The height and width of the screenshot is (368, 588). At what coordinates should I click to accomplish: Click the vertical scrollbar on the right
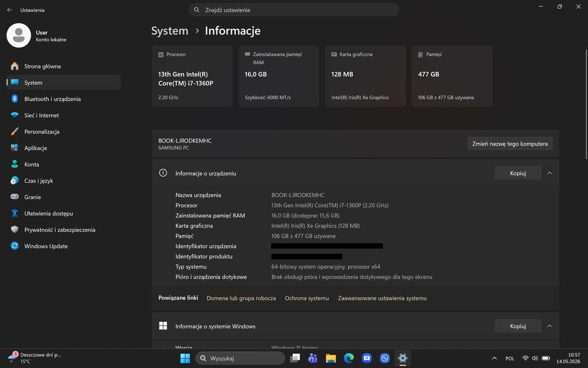(x=586, y=104)
